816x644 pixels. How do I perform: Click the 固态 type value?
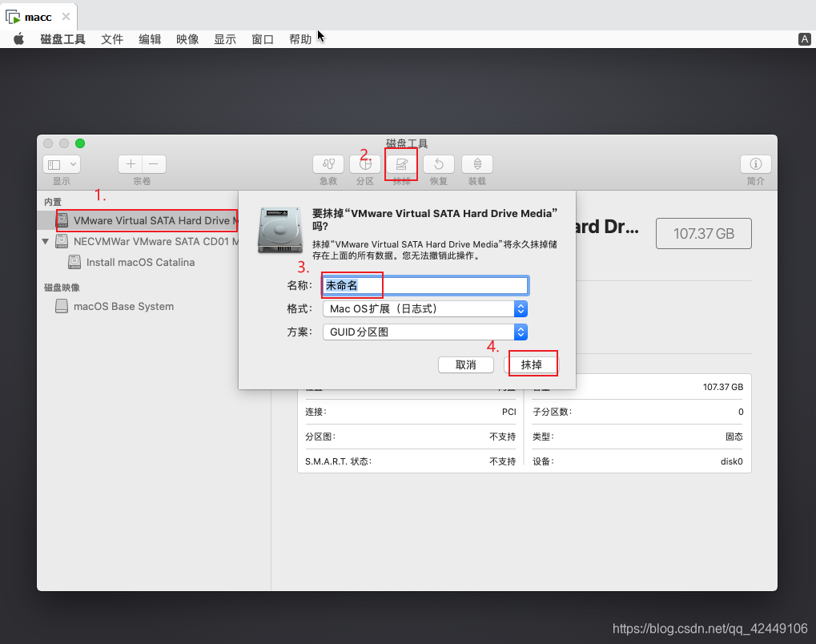734,437
